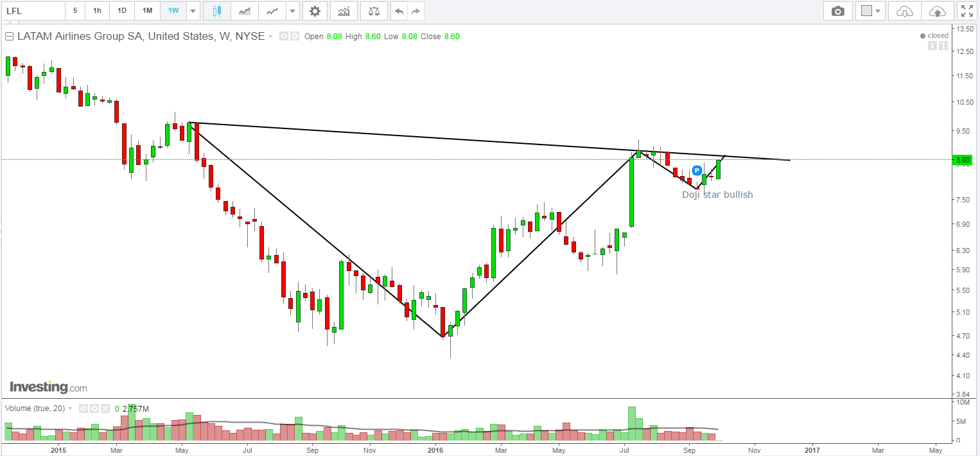Click the compare symbols scales icon
This screenshot has width=980, height=456.
pyautogui.click(x=374, y=11)
